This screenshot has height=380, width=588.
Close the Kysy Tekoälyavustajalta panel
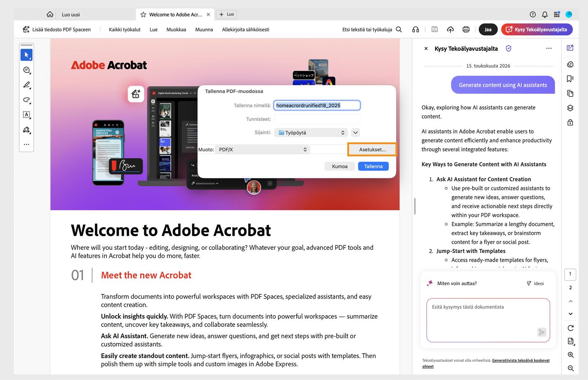tap(426, 49)
